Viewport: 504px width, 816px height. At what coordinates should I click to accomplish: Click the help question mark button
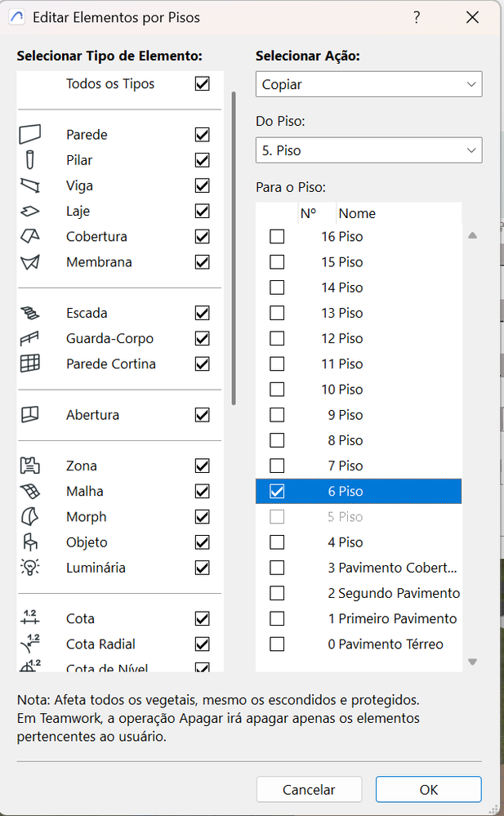[x=417, y=17]
